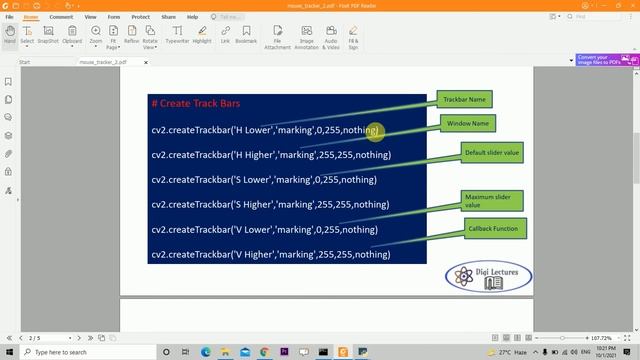Screen dimensions: 640x360
Task: Open the Help ribbon tab
Action: tap(193, 17)
